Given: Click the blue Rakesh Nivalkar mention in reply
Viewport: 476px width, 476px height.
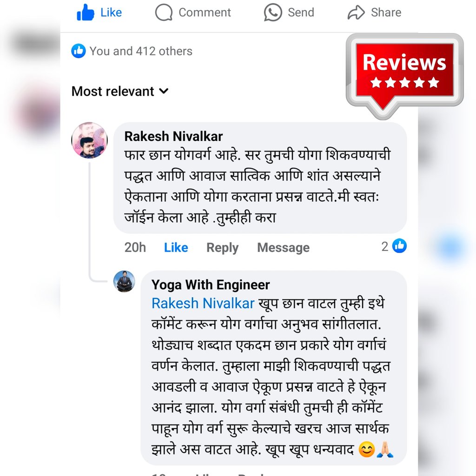Looking at the screenshot, I should 203,303.
